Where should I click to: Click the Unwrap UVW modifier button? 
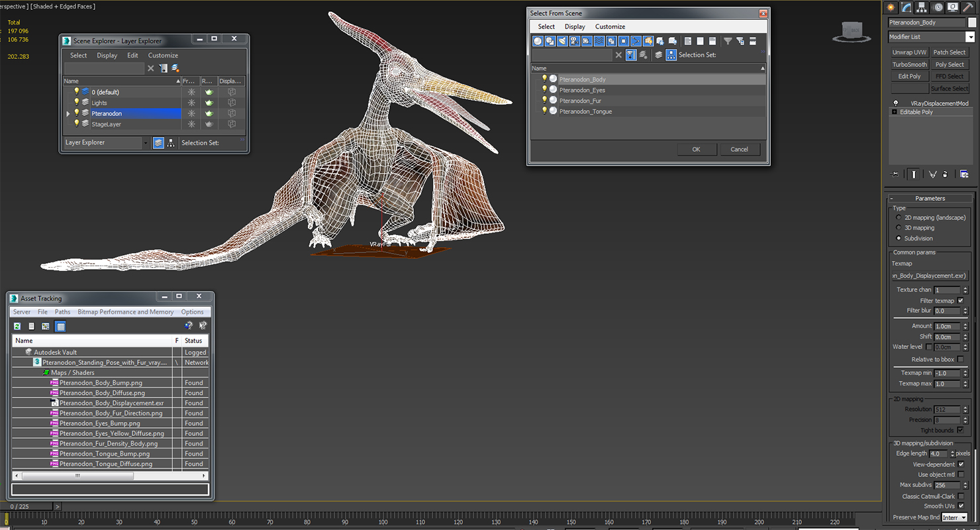909,52
